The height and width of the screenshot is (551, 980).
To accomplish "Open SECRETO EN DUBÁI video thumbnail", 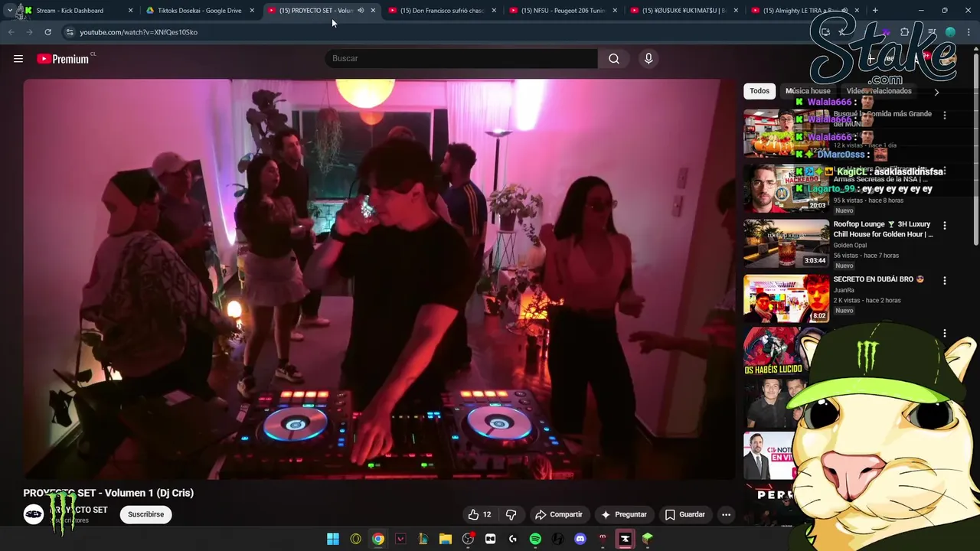I will [786, 298].
